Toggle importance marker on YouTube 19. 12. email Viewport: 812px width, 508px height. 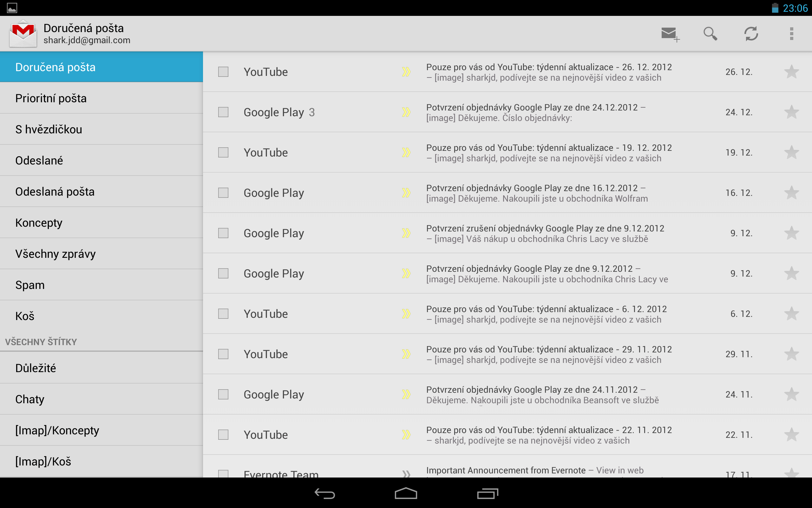pos(406,152)
